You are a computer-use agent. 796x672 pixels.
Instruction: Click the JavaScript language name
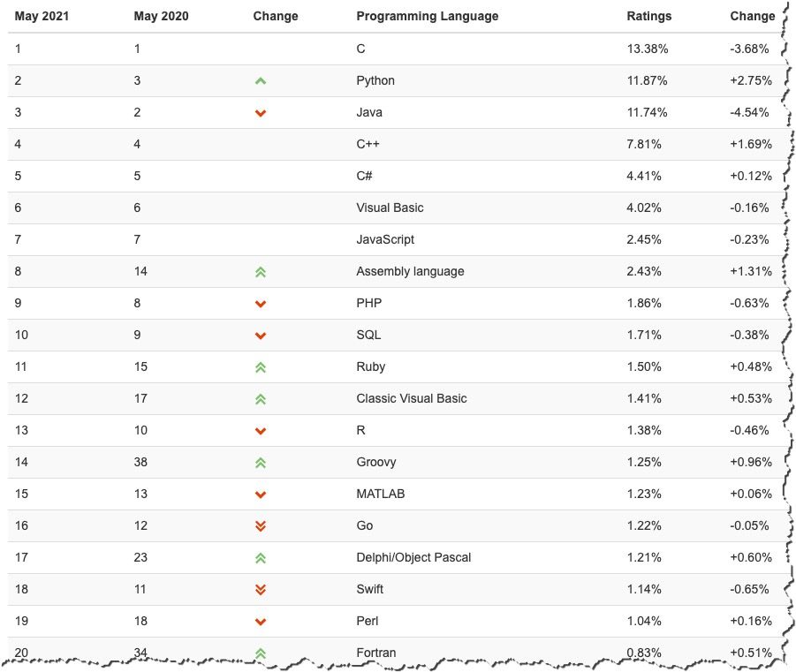point(385,239)
